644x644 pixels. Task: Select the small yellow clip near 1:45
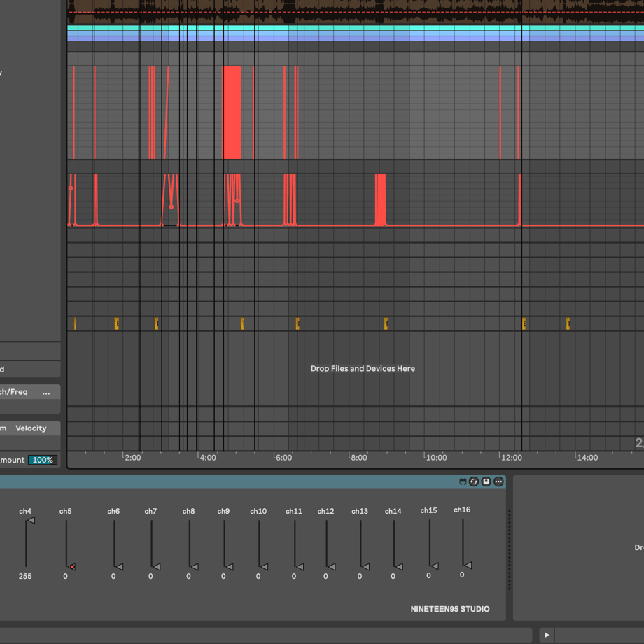point(117,323)
